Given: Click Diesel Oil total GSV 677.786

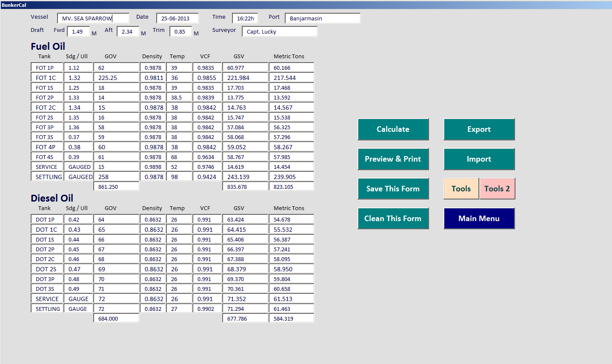Looking at the screenshot, I should click(246, 318).
